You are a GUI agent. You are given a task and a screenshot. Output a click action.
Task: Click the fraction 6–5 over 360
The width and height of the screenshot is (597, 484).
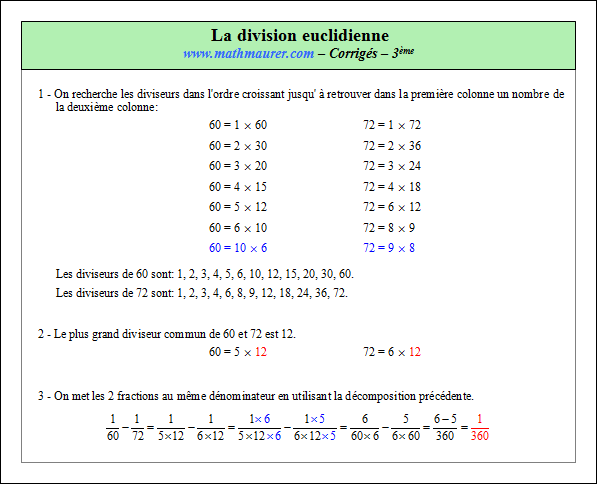pyautogui.click(x=445, y=428)
